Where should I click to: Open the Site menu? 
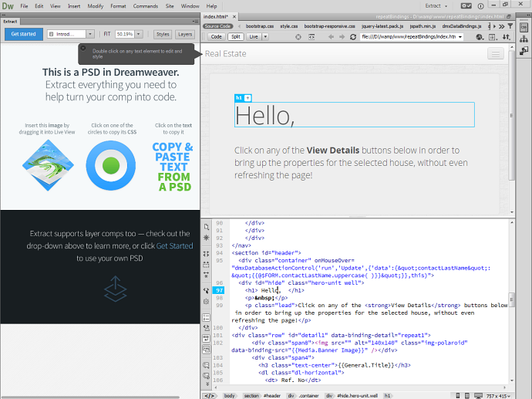(x=170, y=5)
